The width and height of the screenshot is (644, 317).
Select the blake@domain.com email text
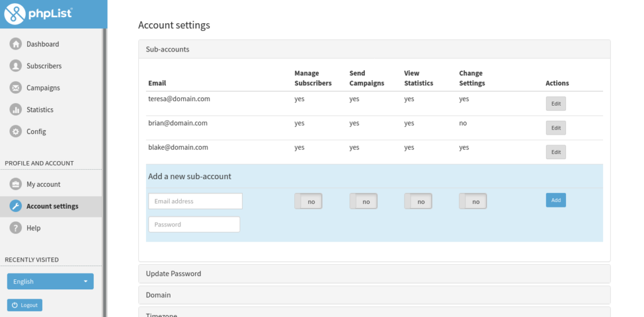tap(178, 147)
